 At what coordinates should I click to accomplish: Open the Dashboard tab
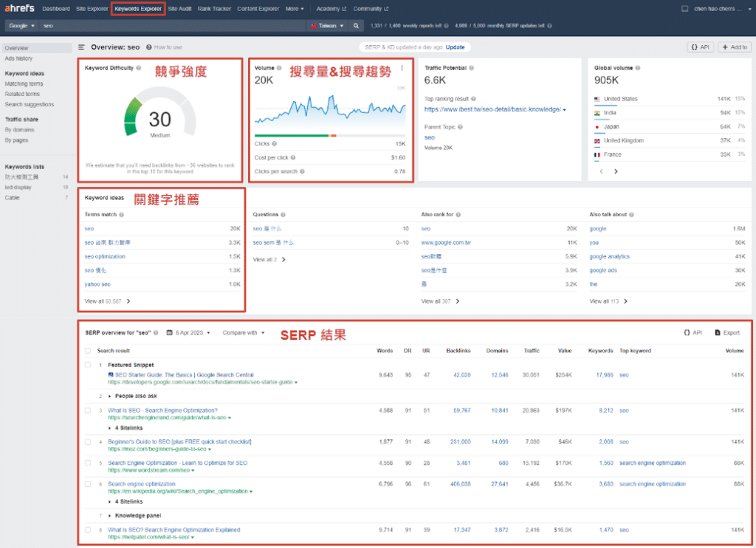tap(56, 9)
